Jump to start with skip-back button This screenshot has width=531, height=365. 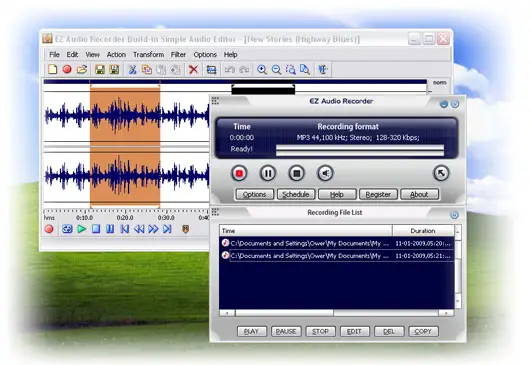click(125, 229)
